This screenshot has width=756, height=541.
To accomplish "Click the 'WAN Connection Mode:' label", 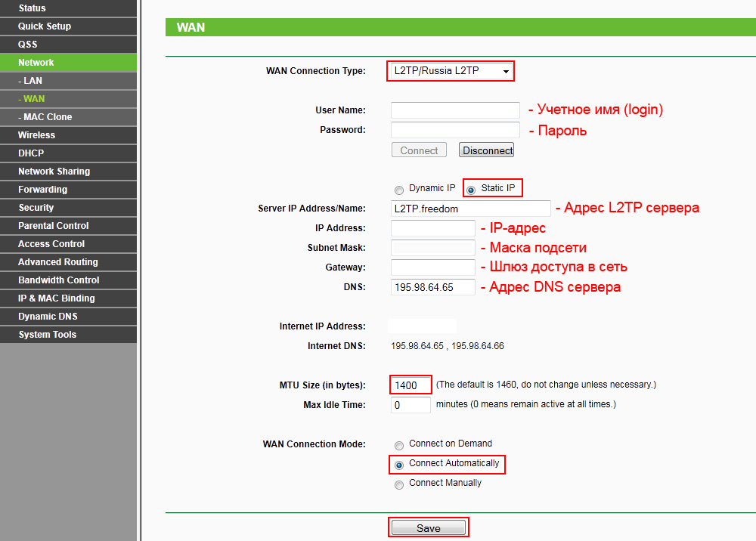I will pyautogui.click(x=314, y=444).
